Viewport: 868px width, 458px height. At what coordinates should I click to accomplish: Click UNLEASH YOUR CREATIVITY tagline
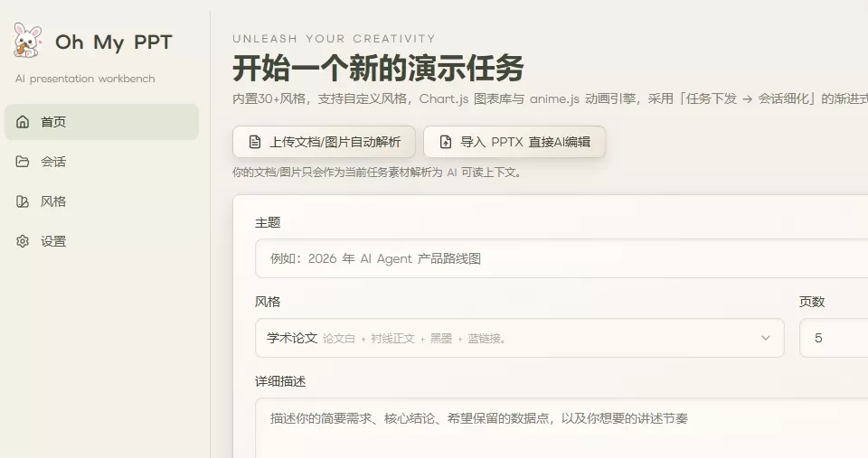(x=334, y=39)
